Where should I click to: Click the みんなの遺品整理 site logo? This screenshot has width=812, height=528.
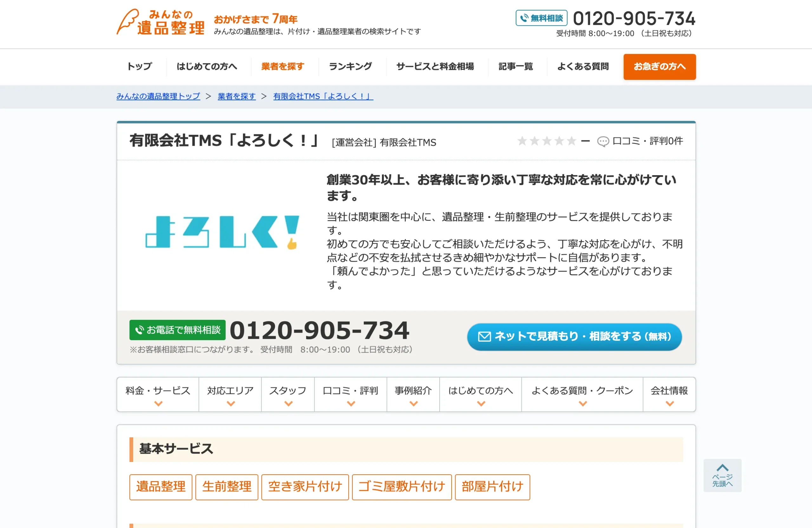coord(160,22)
